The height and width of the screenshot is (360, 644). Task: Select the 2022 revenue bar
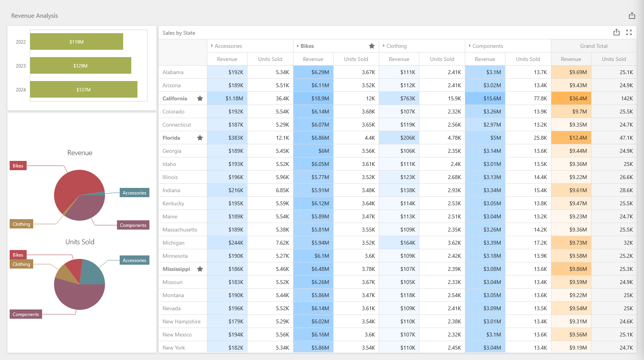pyautogui.click(x=76, y=42)
